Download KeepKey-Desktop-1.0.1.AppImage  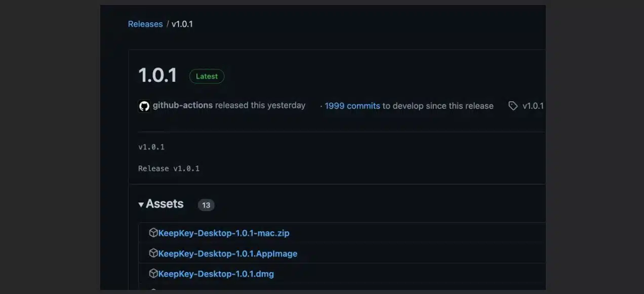click(x=228, y=253)
